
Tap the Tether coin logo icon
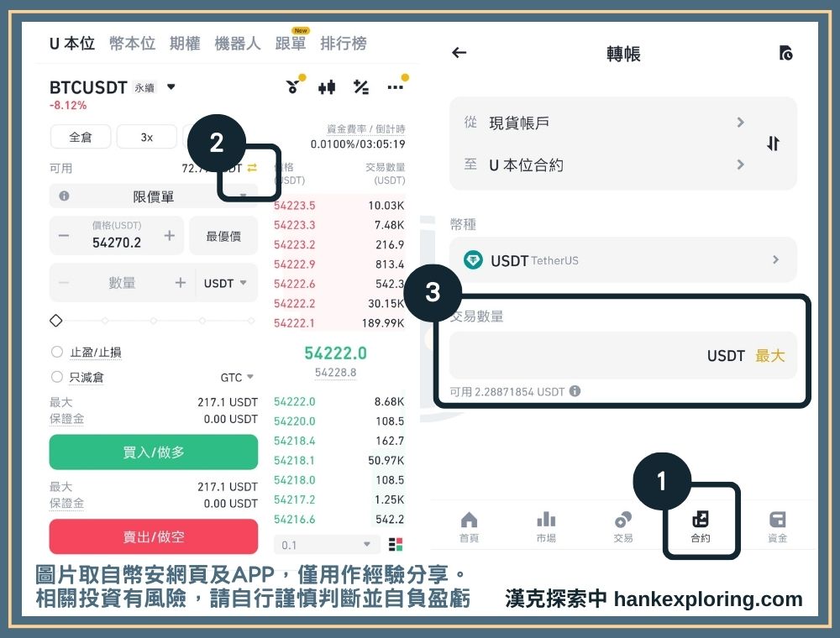coord(473,260)
